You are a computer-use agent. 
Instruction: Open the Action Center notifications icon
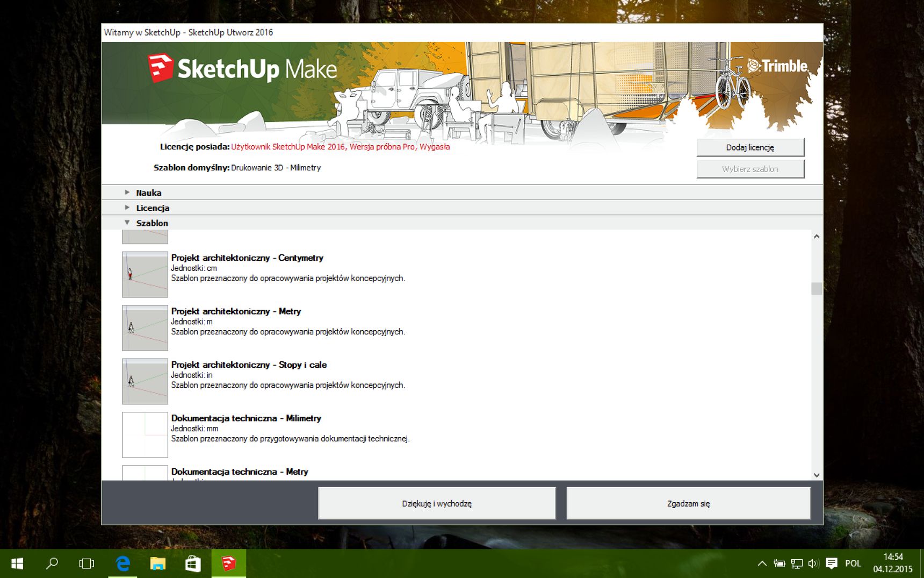pyautogui.click(x=831, y=563)
